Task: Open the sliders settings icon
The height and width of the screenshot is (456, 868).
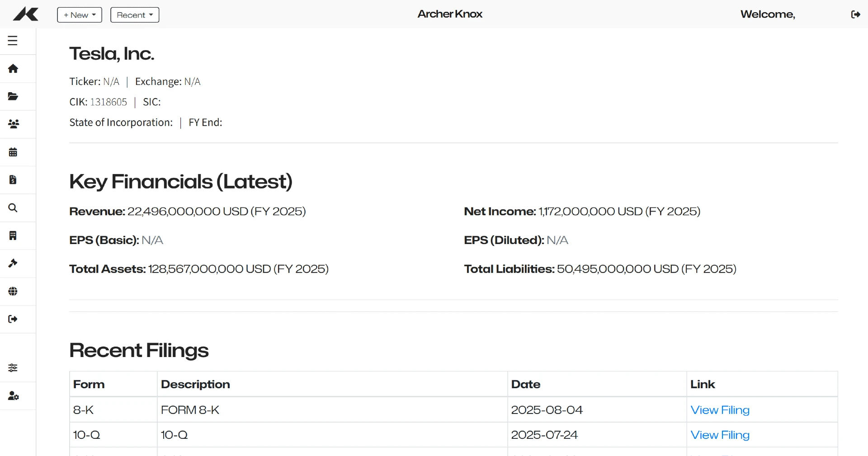Action: [13, 368]
